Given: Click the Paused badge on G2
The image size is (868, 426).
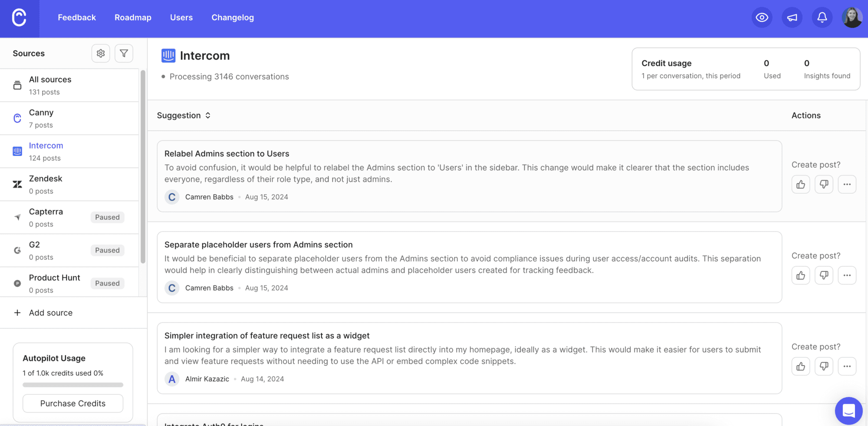Looking at the screenshot, I should pyautogui.click(x=107, y=250).
